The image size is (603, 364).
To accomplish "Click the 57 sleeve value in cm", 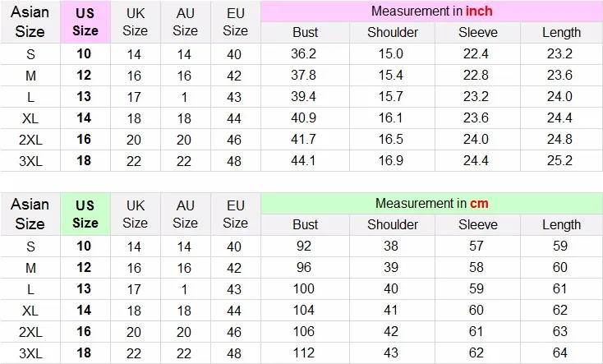I will 477,246.
